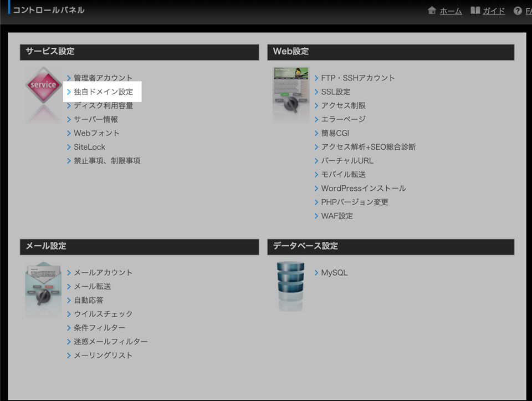Image resolution: width=532 pixels, height=401 pixels.
Task: Open 簡易CGI link
Action: tap(335, 133)
